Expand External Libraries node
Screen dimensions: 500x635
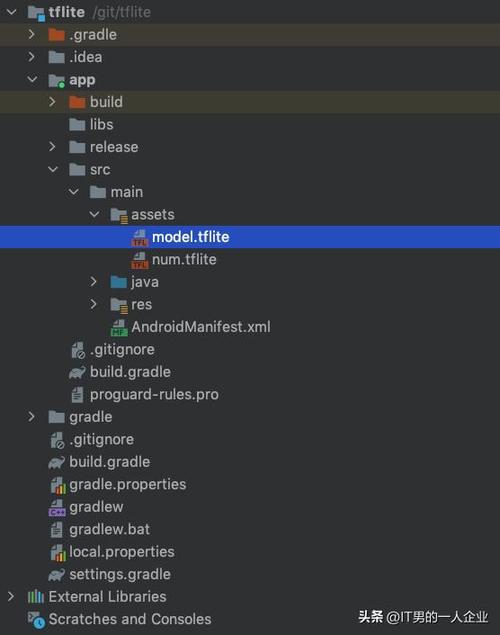click(11, 596)
